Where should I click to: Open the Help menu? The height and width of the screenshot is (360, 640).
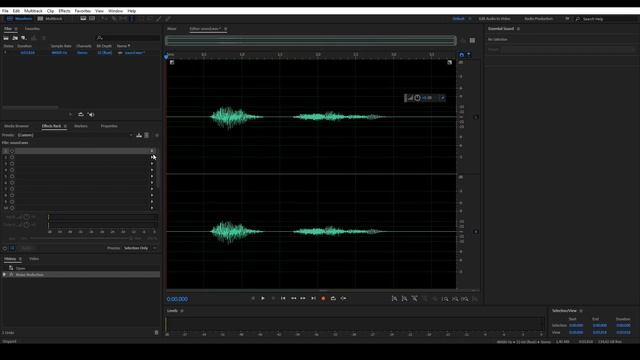point(132,11)
